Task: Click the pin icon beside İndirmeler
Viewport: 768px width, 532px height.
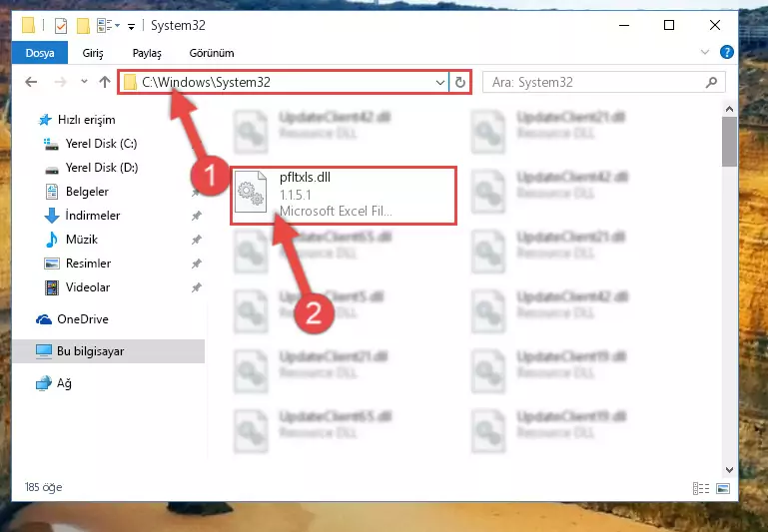Action: pos(197,216)
